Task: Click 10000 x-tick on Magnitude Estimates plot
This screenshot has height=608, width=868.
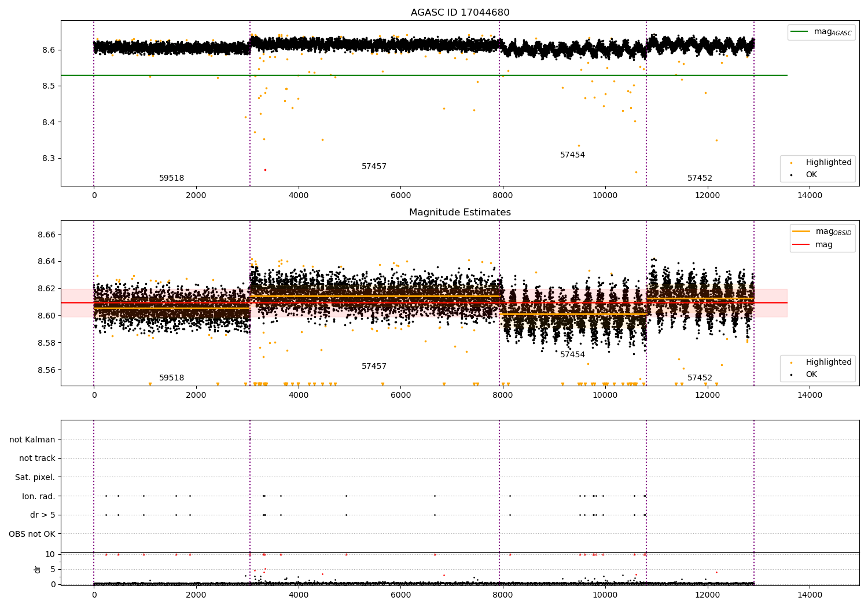Action: [x=605, y=395]
